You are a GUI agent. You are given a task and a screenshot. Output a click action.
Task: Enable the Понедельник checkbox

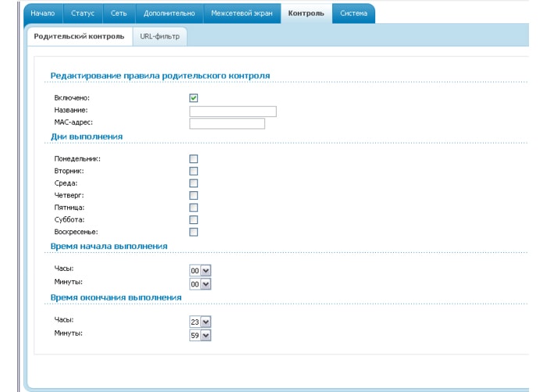pos(194,159)
